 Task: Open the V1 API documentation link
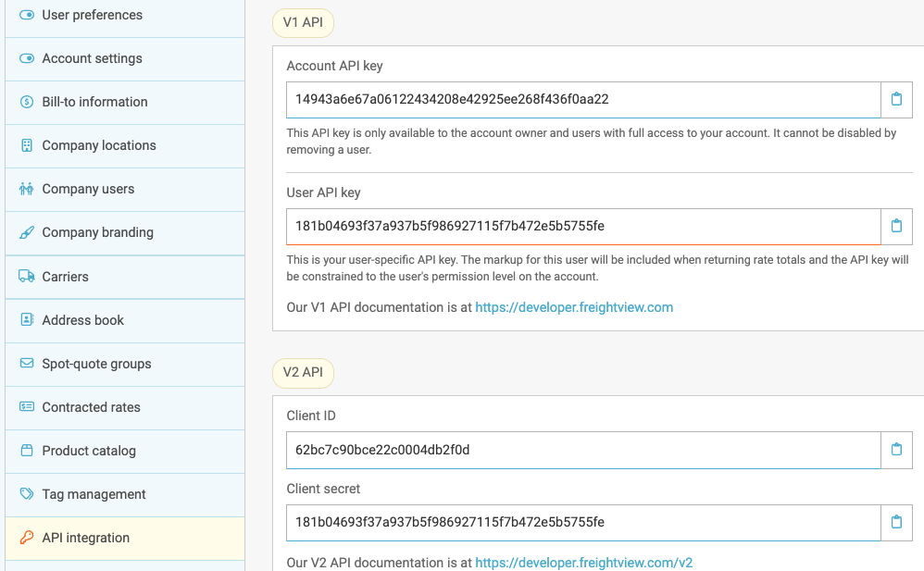pos(575,307)
